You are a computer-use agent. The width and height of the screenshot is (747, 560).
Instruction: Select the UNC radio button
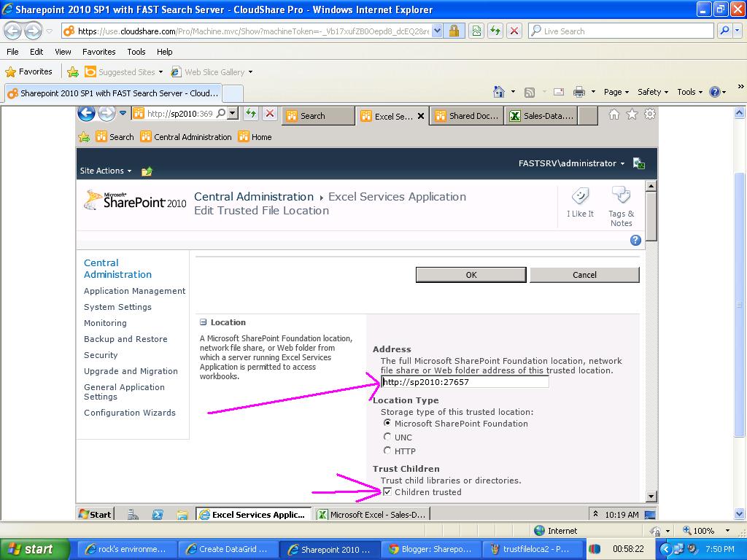(x=387, y=437)
